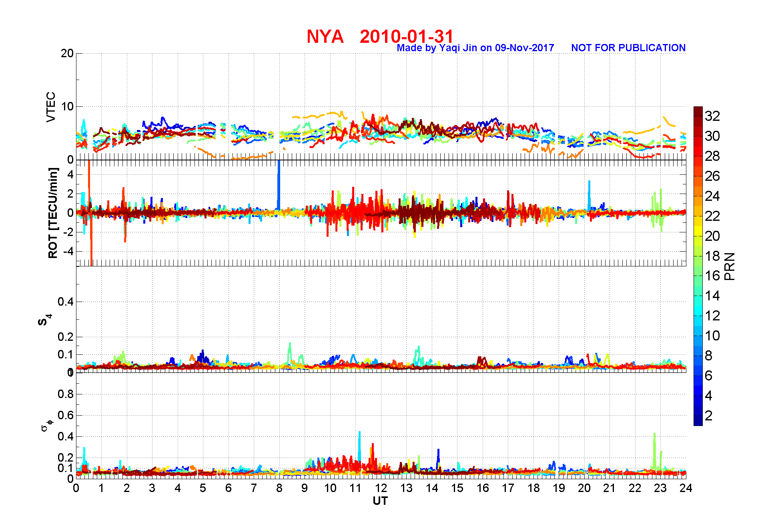The height and width of the screenshot is (532, 762).
Task: Click the cyan PRN 12 colorbar segment
Action: click(x=698, y=311)
